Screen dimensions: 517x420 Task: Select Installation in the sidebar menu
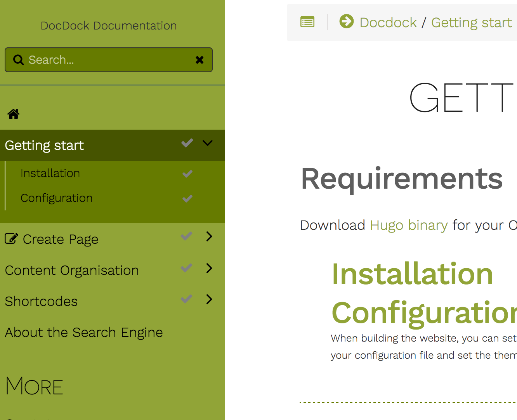[x=50, y=173]
